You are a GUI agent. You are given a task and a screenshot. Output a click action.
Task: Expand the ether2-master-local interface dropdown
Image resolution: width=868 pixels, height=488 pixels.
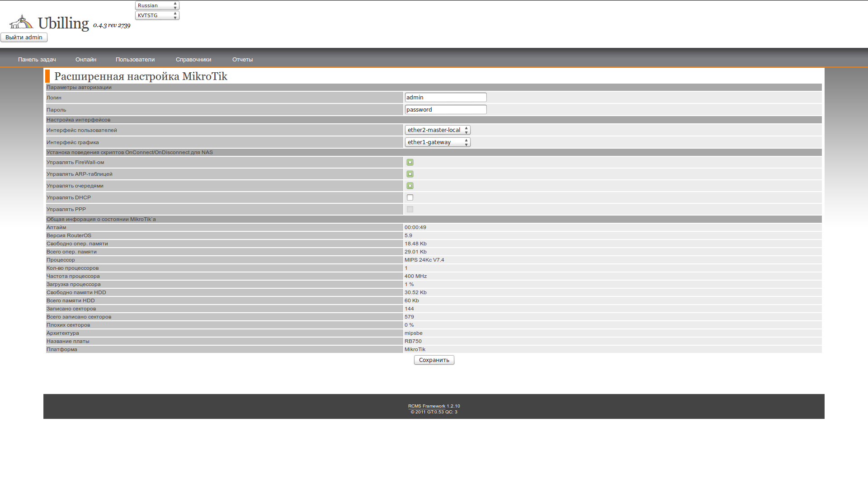(437, 130)
